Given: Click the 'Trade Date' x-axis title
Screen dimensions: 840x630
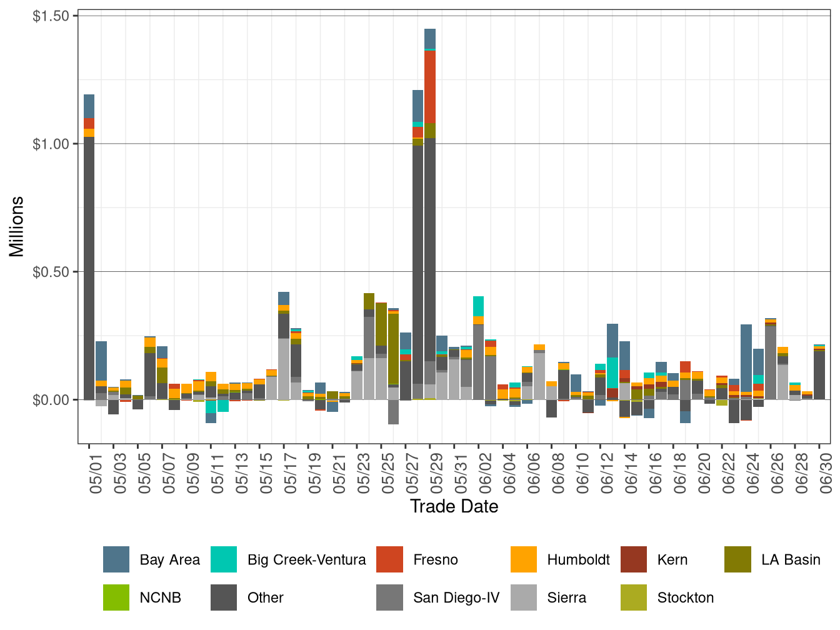Looking at the screenshot, I should [454, 507].
